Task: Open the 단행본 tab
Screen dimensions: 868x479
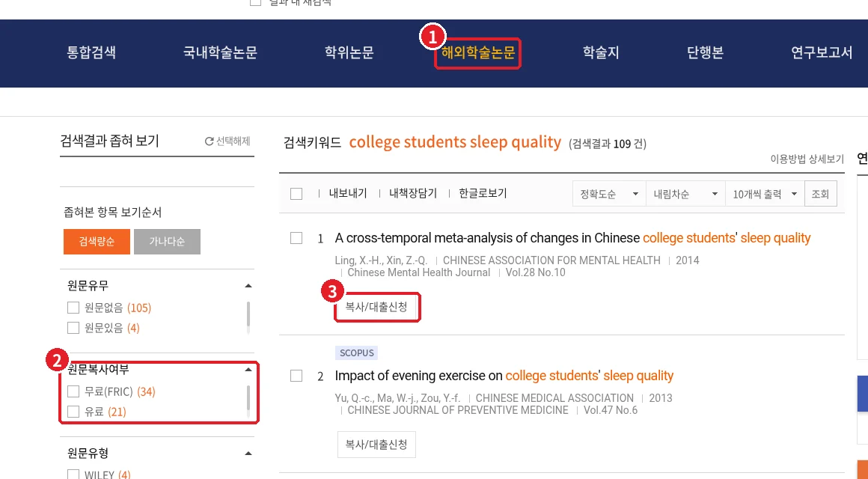Action: pyautogui.click(x=705, y=52)
